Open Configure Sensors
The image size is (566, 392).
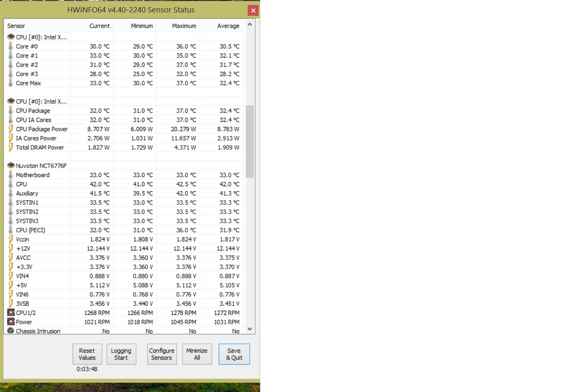[x=162, y=354]
